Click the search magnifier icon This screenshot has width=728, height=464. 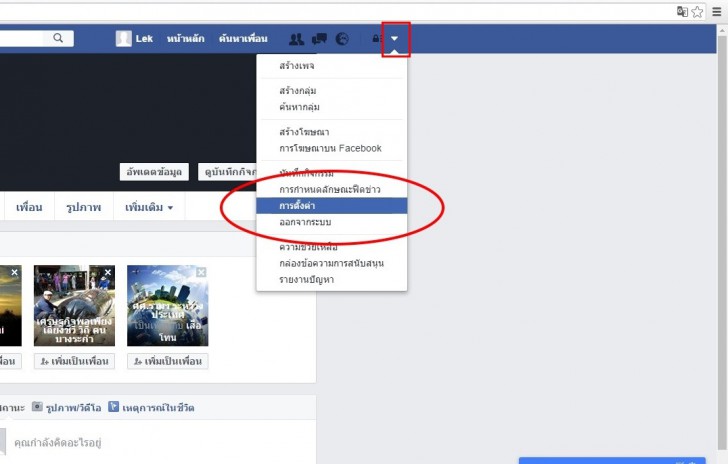[x=58, y=38]
